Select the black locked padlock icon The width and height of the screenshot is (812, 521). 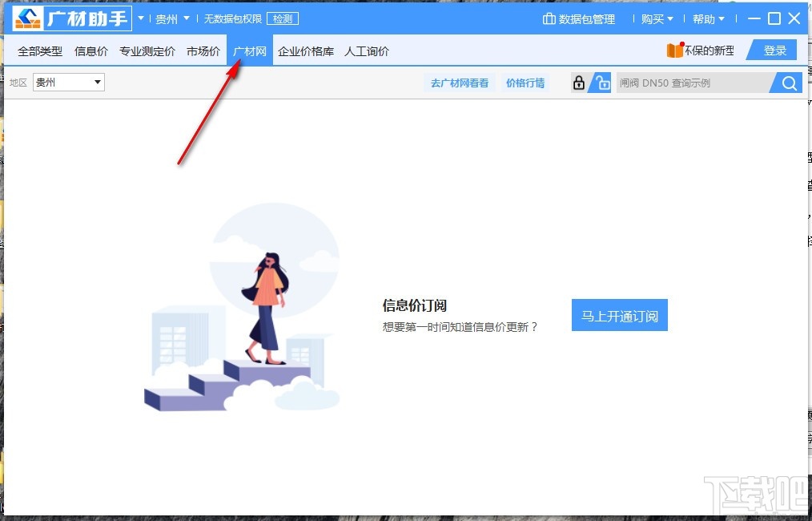(x=578, y=82)
